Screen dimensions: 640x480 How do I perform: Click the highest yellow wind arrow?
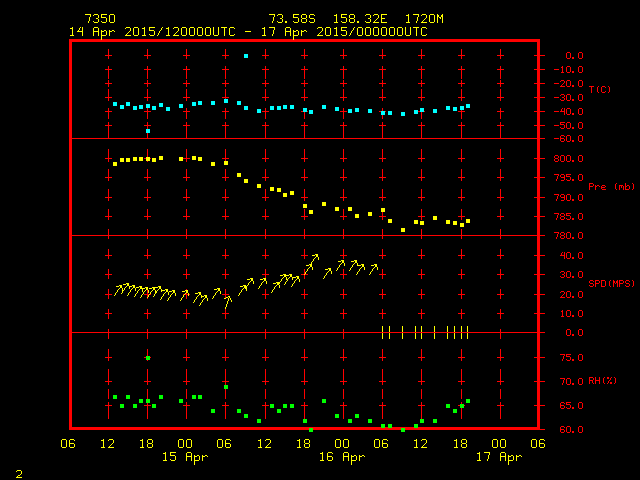click(x=313, y=260)
